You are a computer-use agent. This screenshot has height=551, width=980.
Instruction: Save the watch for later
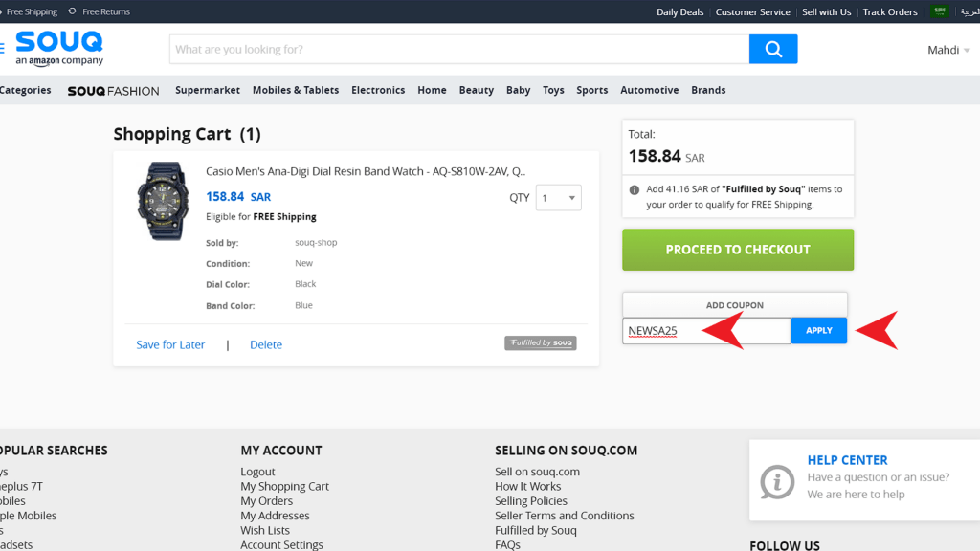pos(170,344)
